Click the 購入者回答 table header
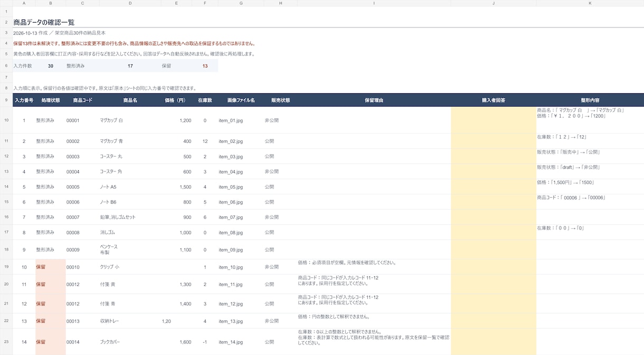The width and height of the screenshot is (644, 355). (x=493, y=100)
